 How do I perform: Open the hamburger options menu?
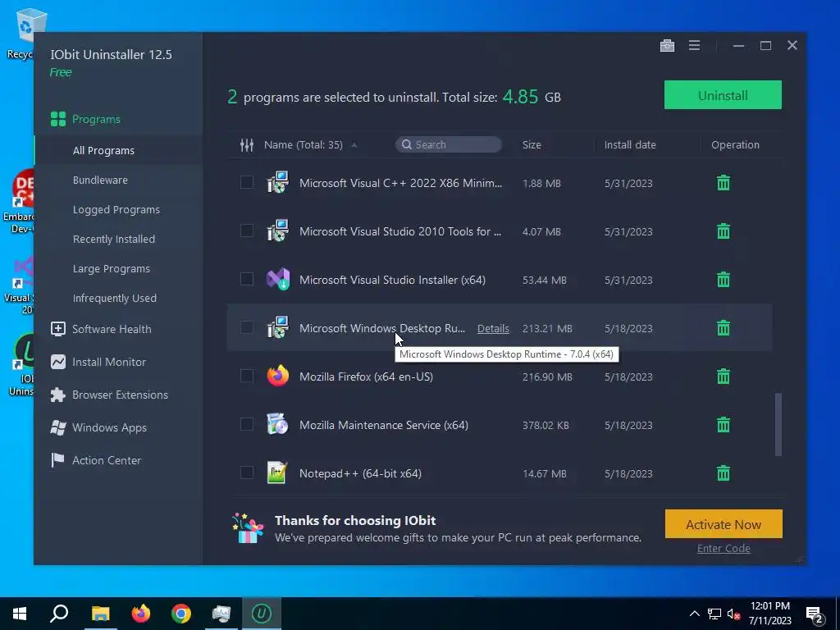point(694,46)
